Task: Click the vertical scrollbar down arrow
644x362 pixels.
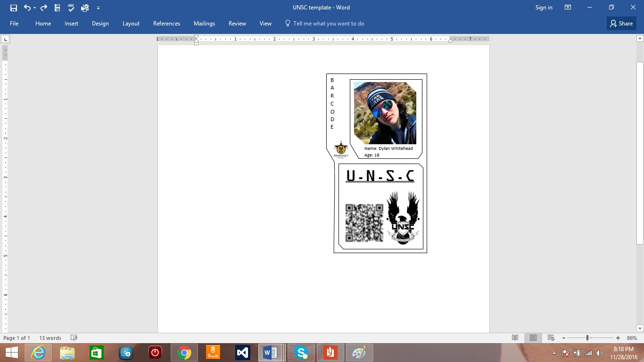Action: coord(640,328)
